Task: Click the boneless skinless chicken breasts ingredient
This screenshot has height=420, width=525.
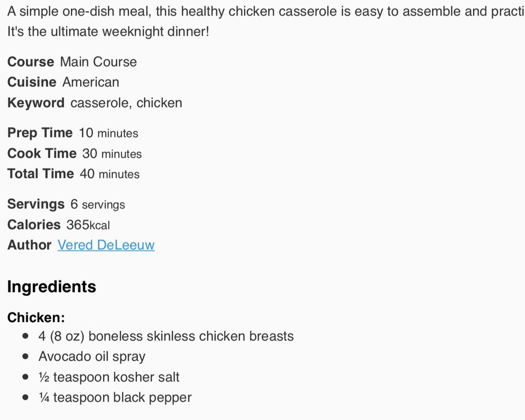Action: point(166,336)
